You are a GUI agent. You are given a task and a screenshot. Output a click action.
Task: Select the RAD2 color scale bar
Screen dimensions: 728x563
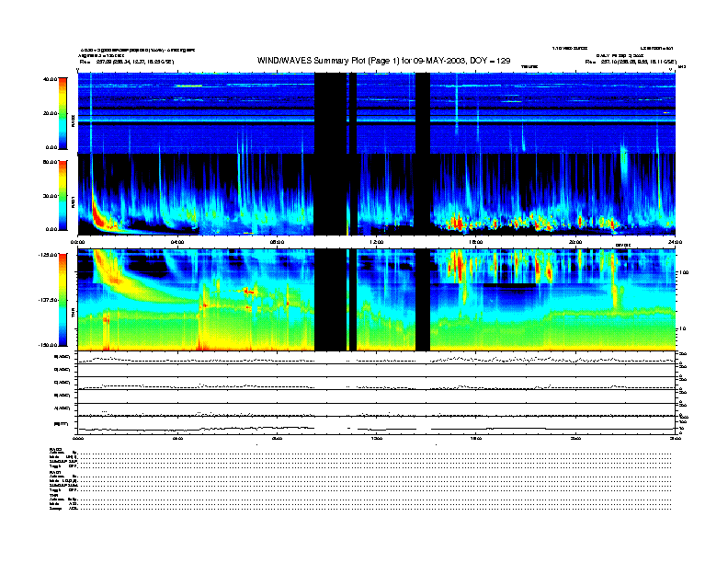pyautogui.click(x=63, y=113)
